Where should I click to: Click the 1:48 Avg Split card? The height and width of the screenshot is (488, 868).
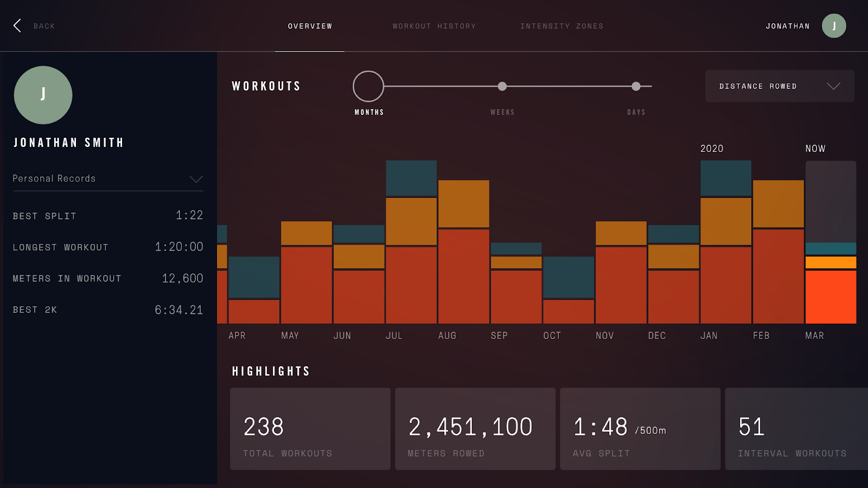[x=640, y=428]
